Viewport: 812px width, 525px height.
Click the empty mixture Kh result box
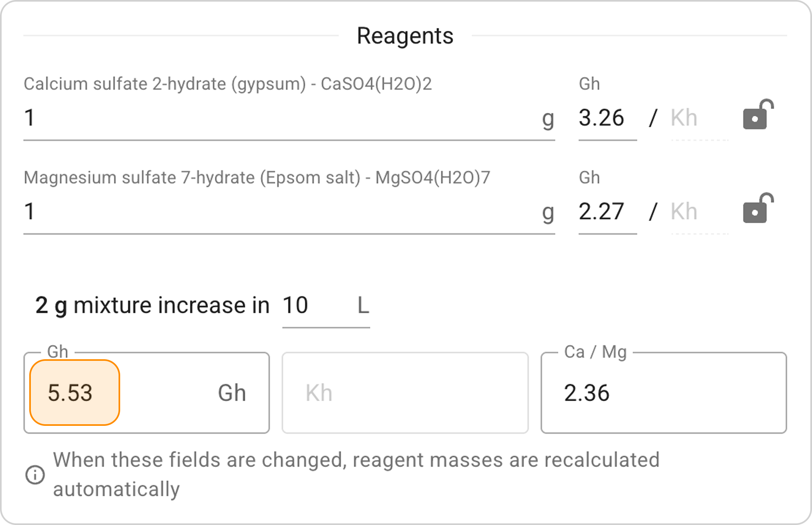point(405,393)
